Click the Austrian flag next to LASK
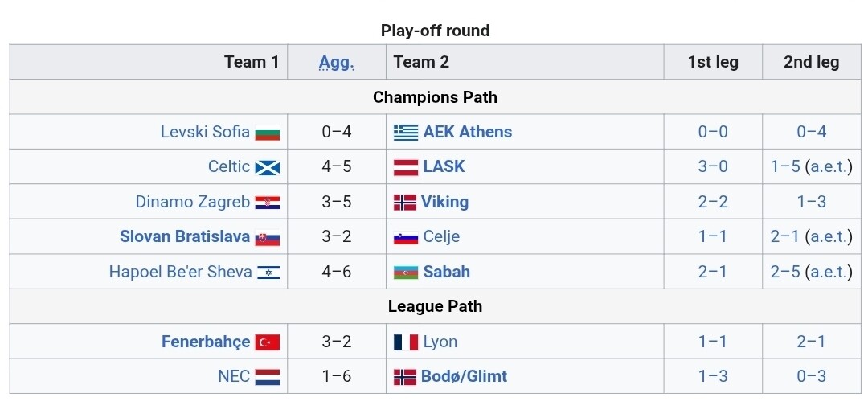The image size is (868, 414). pos(406,167)
